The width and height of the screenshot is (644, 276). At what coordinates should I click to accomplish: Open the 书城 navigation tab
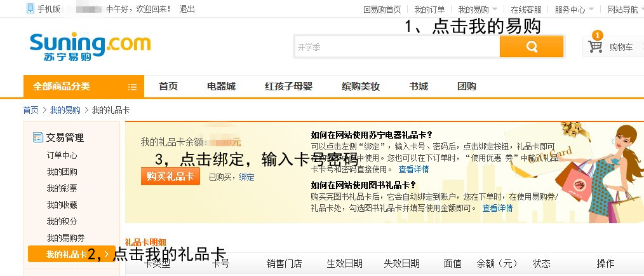tap(419, 86)
